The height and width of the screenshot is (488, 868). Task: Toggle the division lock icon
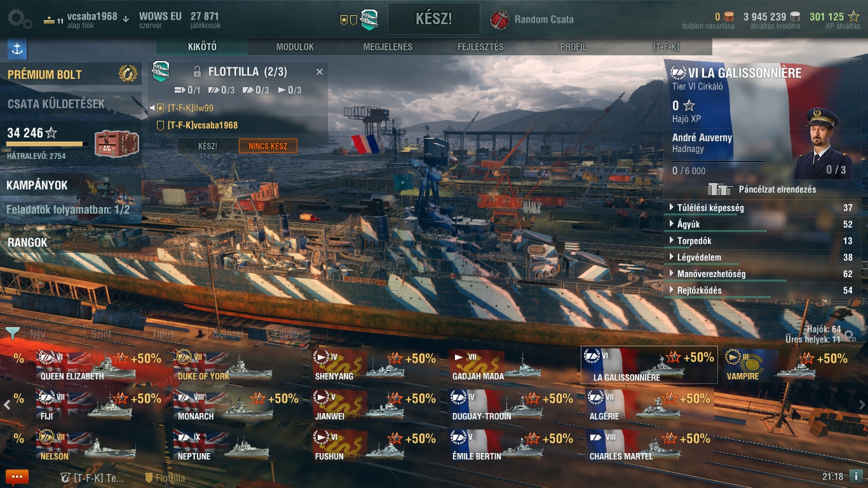pyautogui.click(x=197, y=72)
